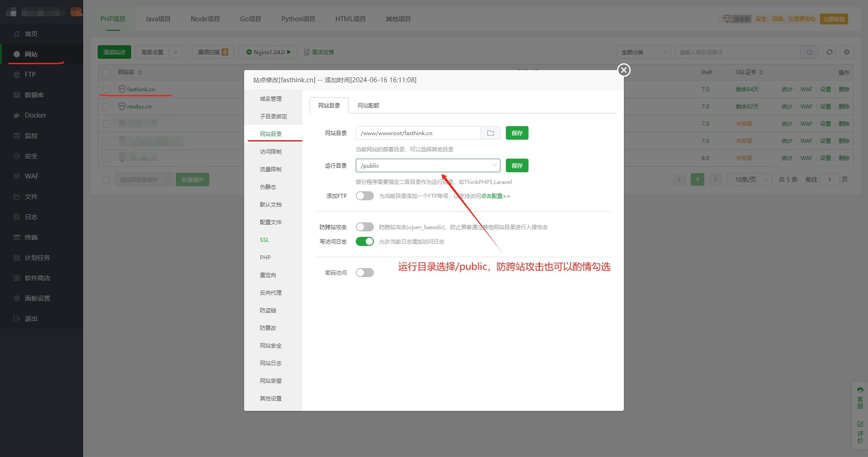Open Docker icon in sidebar
Screen dimensions: 868x457
[17, 115]
